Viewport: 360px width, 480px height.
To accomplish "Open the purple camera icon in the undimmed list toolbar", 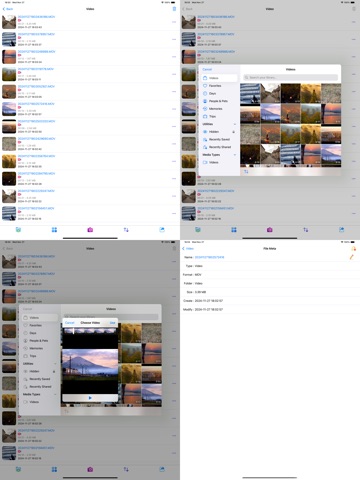I will [x=90, y=230].
